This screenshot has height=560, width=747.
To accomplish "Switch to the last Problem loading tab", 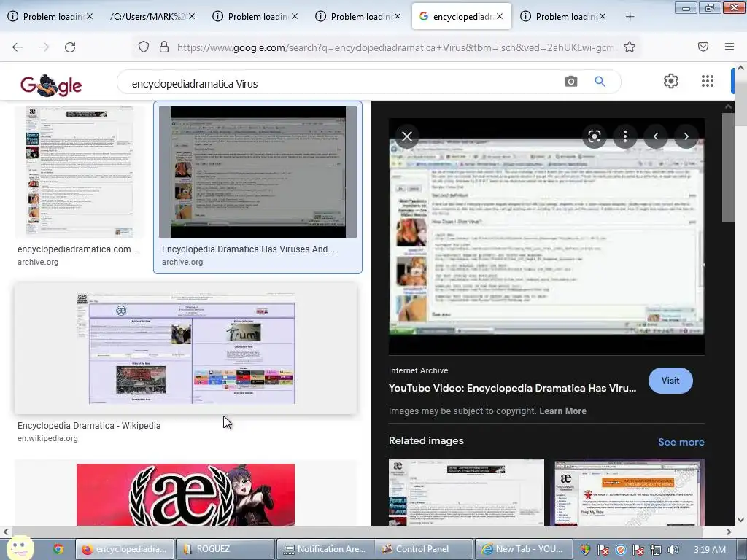I will pos(563,16).
